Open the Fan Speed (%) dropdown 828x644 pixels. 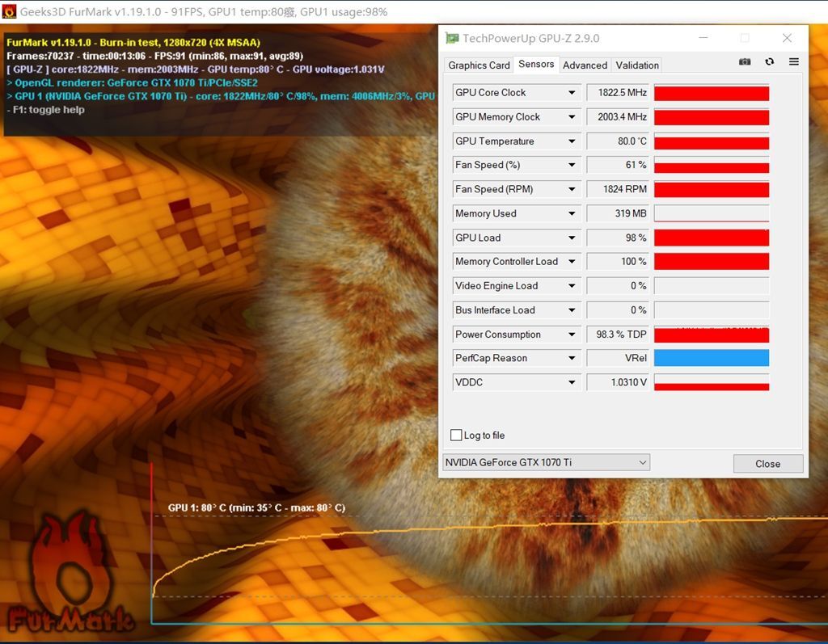[572, 165]
